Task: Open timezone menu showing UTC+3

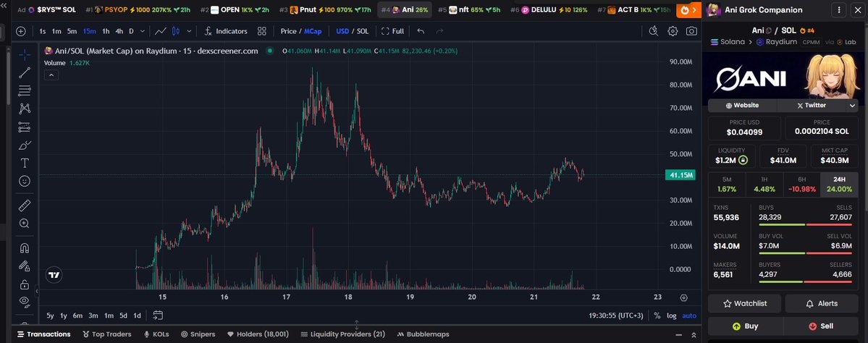Action: (x=616, y=316)
